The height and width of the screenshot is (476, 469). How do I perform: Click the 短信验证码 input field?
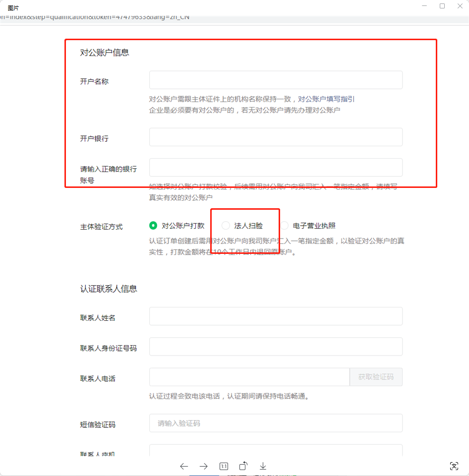(276, 423)
